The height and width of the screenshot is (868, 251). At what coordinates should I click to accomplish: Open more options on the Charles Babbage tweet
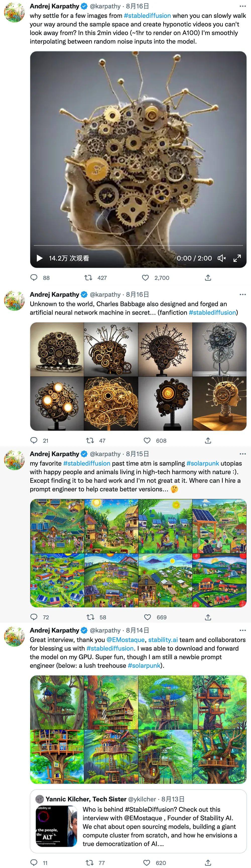coord(242,295)
